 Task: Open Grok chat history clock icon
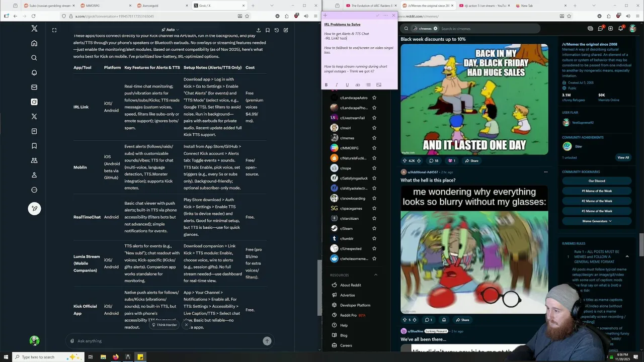(277, 30)
